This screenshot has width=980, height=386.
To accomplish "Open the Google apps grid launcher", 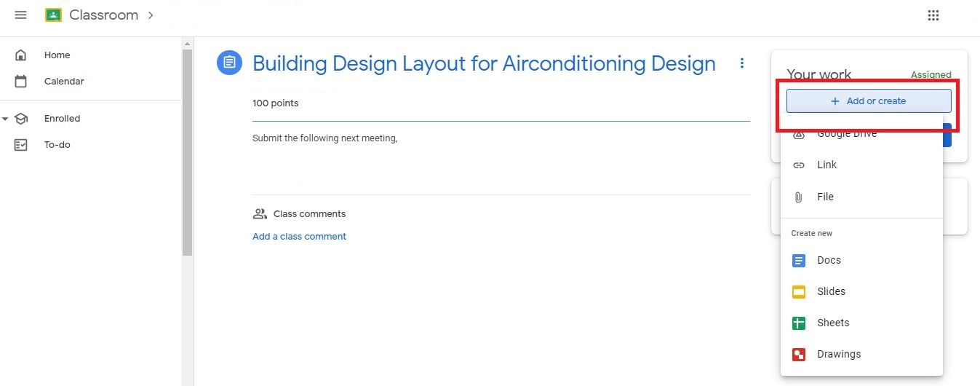I will pos(933,15).
